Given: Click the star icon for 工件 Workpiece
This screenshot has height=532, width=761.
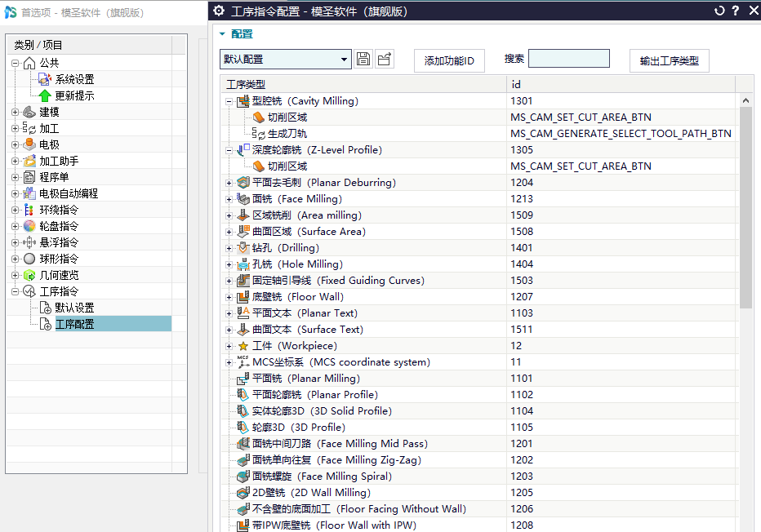Looking at the screenshot, I should point(243,346).
